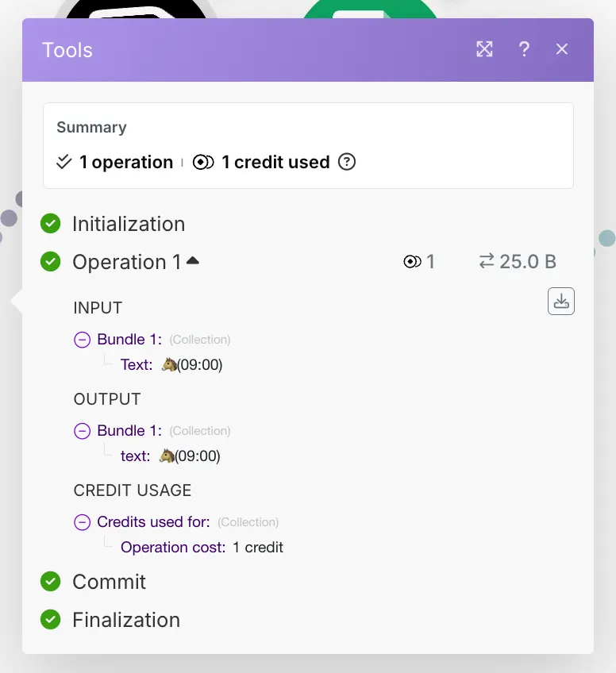Open help via the question mark in the header
Image resolution: width=616 pixels, height=673 pixels.
coord(524,49)
